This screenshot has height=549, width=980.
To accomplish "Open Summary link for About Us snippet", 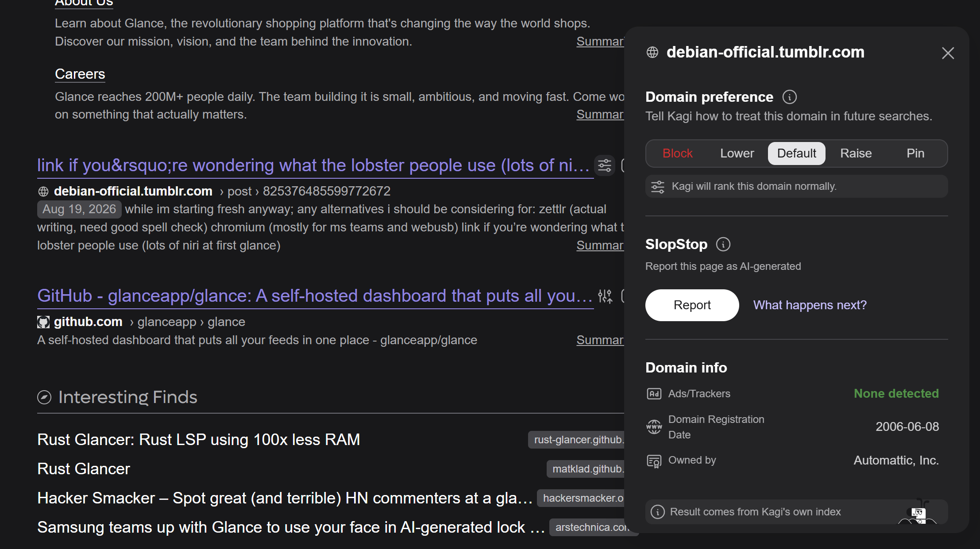I will coord(600,42).
